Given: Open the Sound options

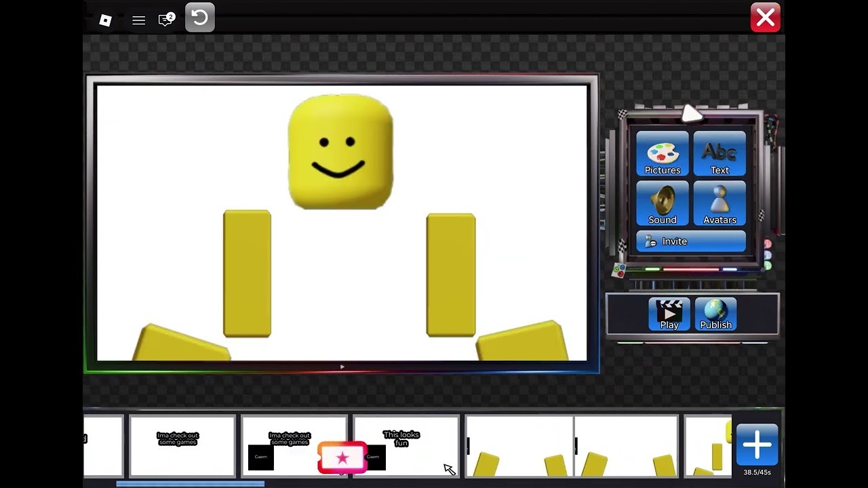Looking at the screenshot, I should [663, 203].
